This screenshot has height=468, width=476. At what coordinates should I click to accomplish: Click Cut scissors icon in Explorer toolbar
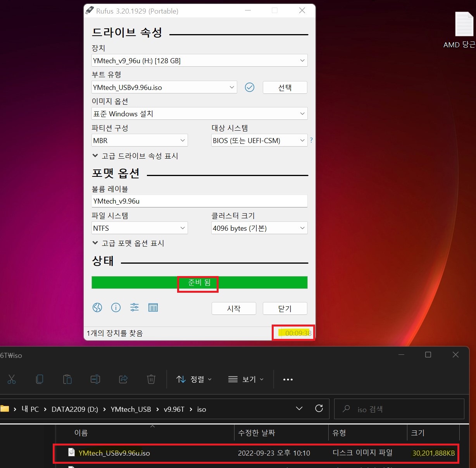[12, 379]
